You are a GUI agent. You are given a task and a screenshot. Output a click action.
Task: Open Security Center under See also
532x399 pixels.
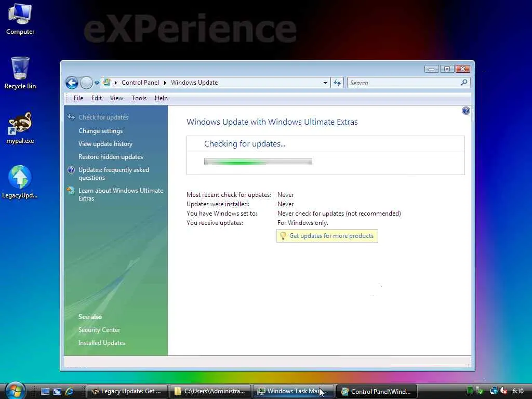pos(99,330)
